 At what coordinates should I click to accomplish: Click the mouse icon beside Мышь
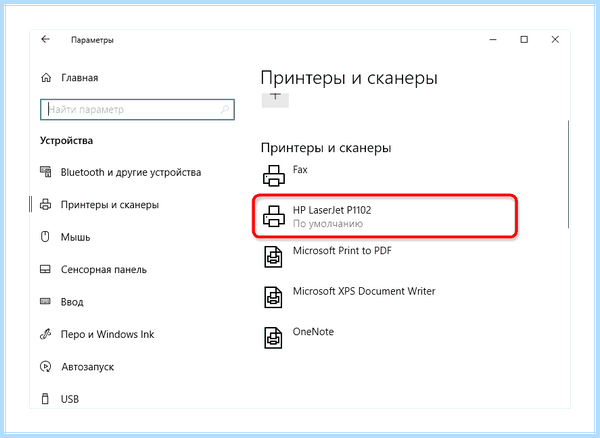pyautogui.click(x=45, y=237)
